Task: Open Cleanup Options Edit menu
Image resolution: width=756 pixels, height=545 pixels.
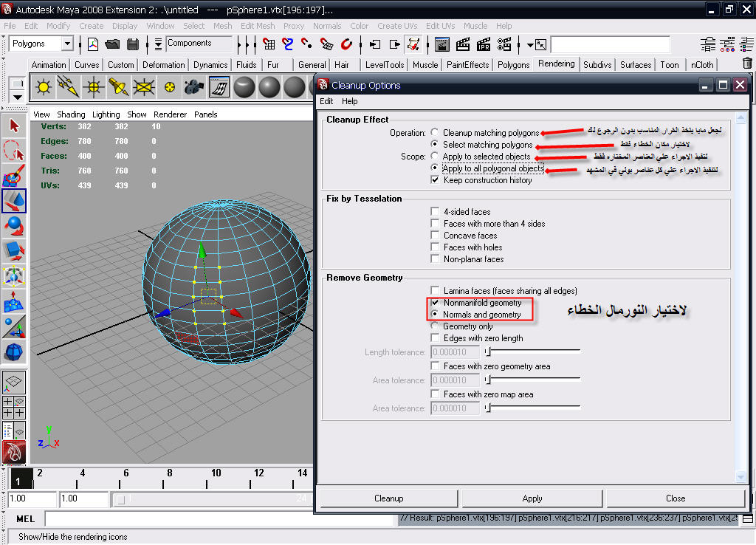Action: [x=326, y=101]
